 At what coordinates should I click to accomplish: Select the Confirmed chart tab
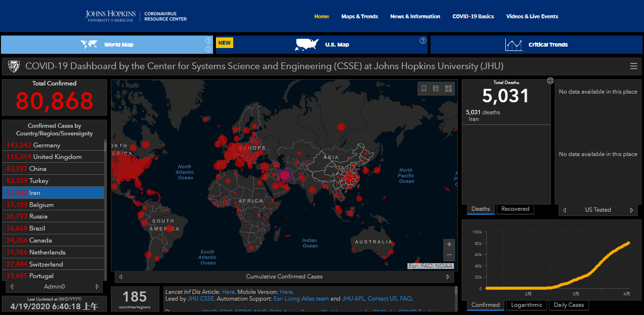(x=485, y=305)
